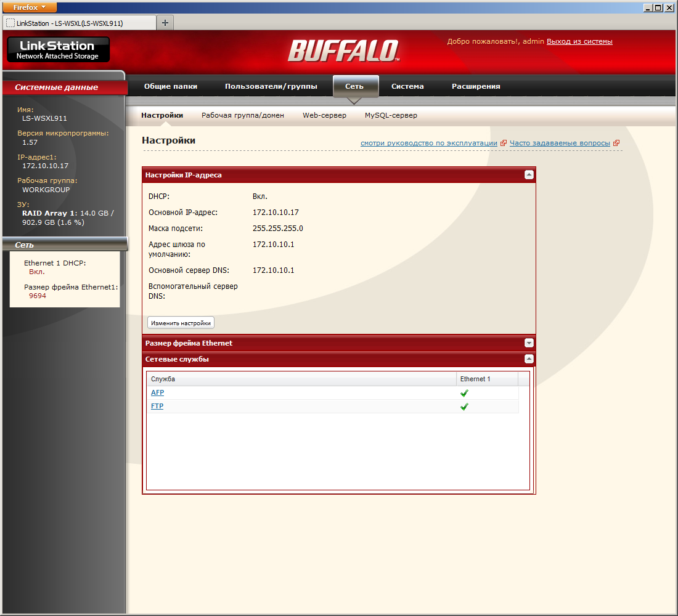678x616 pixels.
Task: Click sidebar device name LS-WSXL911
Action: coord(44,118)
